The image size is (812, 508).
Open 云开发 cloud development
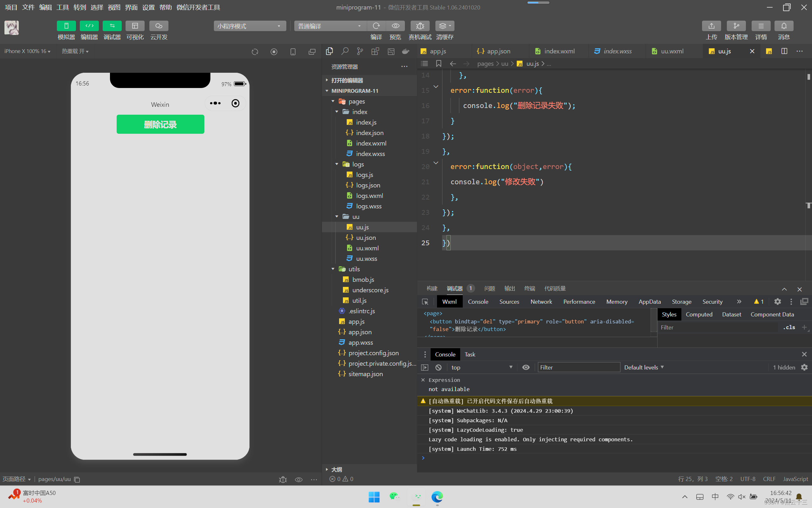coord(159,26)
